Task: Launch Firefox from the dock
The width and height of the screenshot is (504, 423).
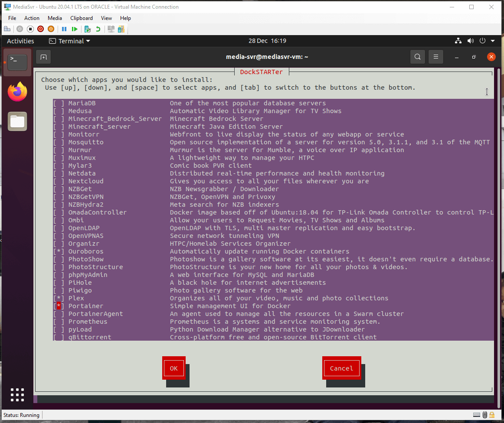Action: point(17,91)
